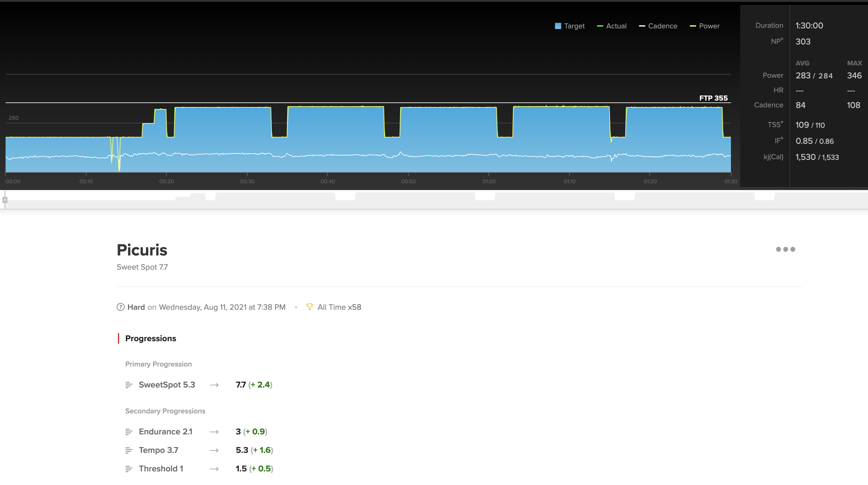868x485 pixels.
Task: Open the All Time x58 records link
Action: pyautogui.click(x=339, y=307)
